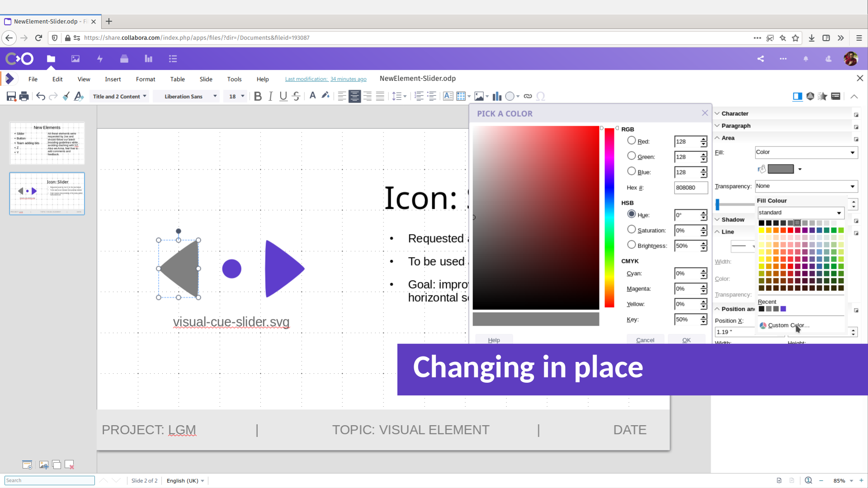Image resolution: width=868 pixels, height=488 pixels.
Task: Click the Strikethrough icon
Action: (x=296, y=96)
